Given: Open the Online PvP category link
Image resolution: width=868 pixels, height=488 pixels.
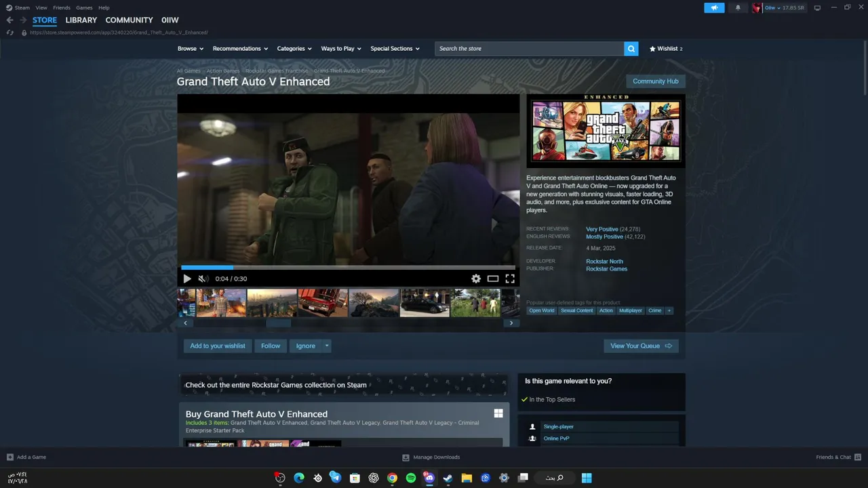Looking at the screenshot, I should pyautogui.click(x=556, y=439).
